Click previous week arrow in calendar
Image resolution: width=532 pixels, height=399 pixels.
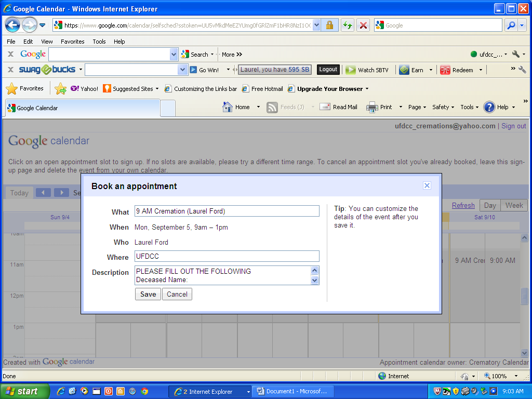point(44,192)
